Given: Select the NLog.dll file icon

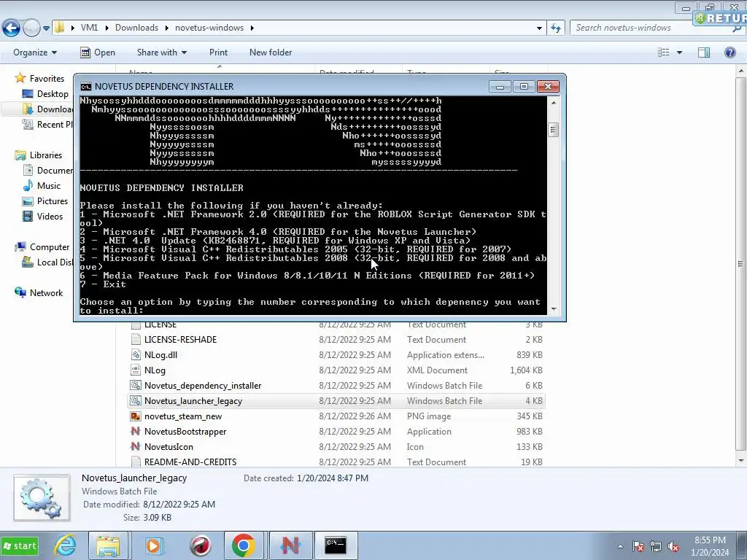Looking at the screenshot, I should (136, 355).
